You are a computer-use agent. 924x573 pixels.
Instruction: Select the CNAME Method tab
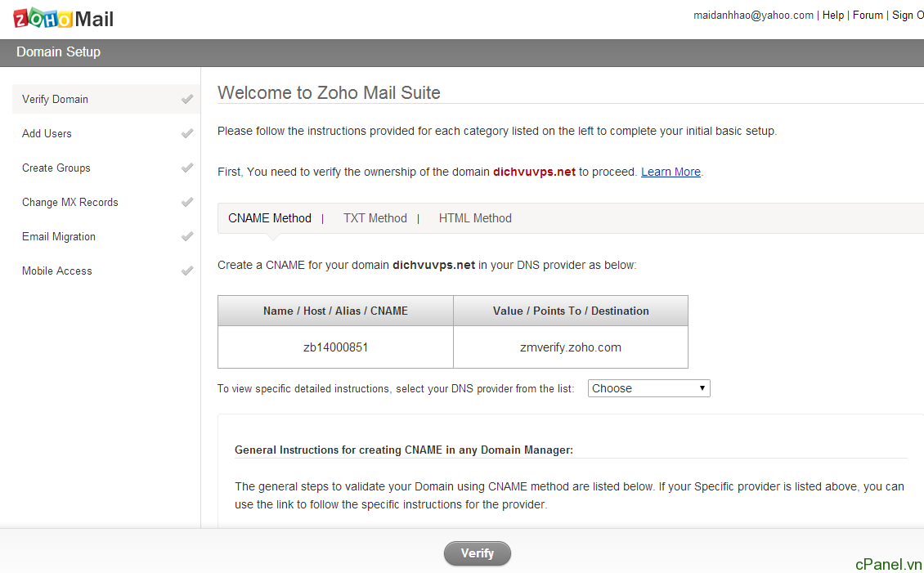click(x=270, y=218)
